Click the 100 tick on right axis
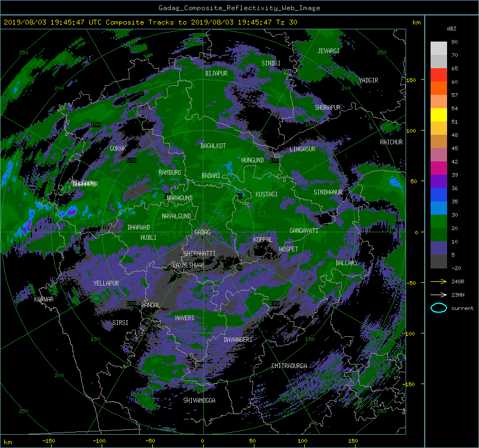This screenshot has height=448, width=479. pos(411,131)
